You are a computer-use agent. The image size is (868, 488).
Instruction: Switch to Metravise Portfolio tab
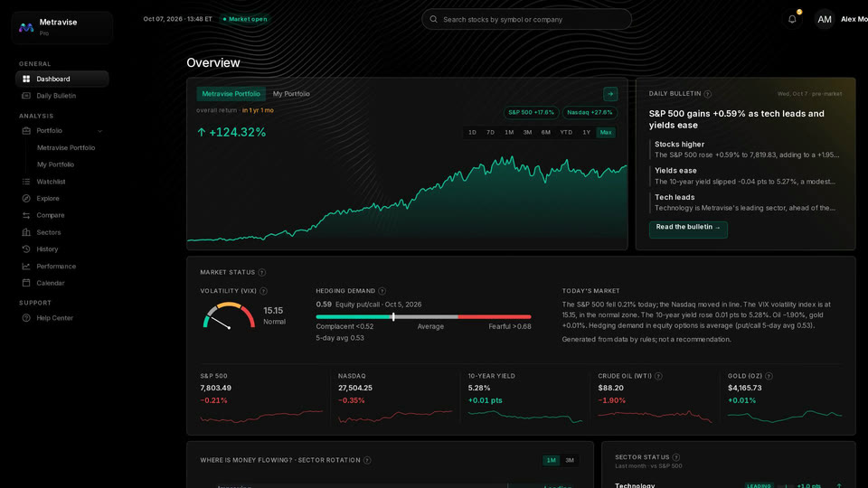[x=231, y=94]
